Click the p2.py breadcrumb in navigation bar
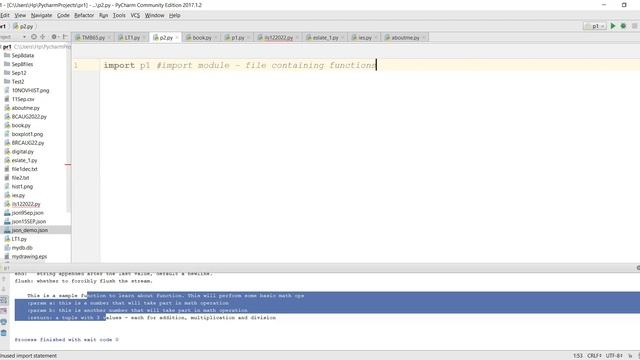 [x=24, y=26]
